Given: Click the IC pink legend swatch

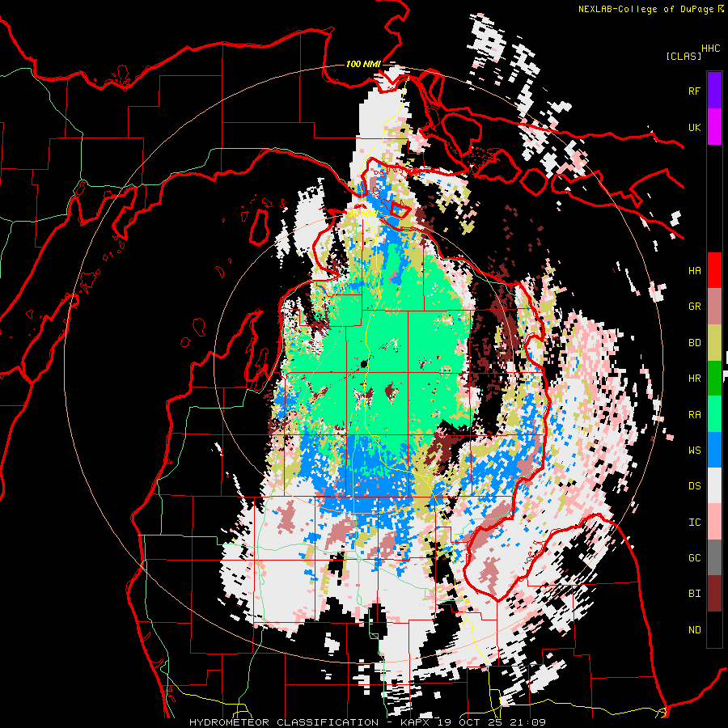Looking at the screenshot, I should tap(714, 523).
